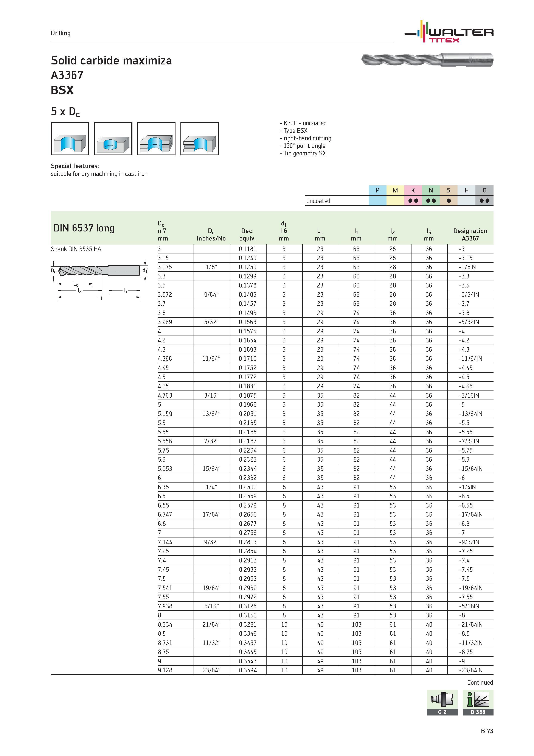
Task: Click the yellow M material group swatch
Action: click(395, 190)
